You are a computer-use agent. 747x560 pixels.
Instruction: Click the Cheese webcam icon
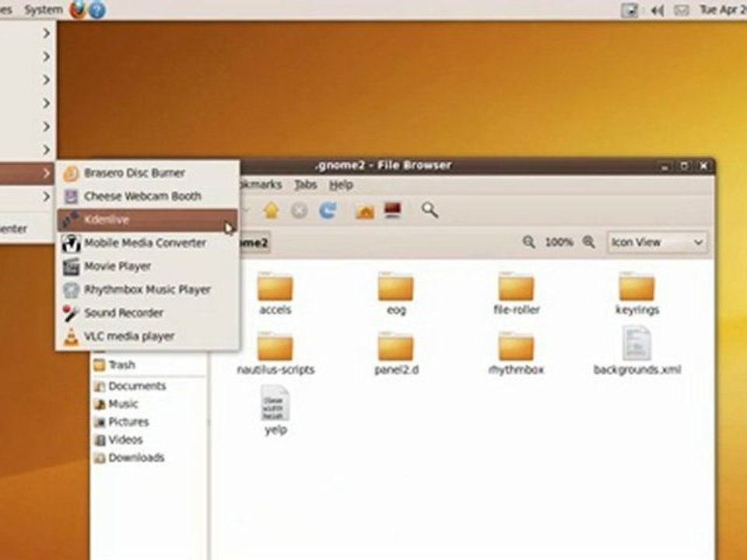pyautogui.click(x=71, y=196)
